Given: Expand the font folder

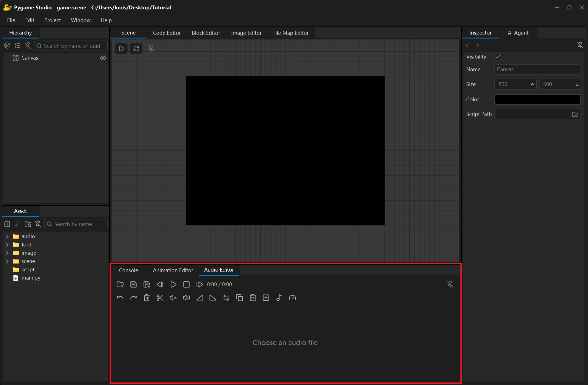Looking at the screenshot, I should point(7,245).
